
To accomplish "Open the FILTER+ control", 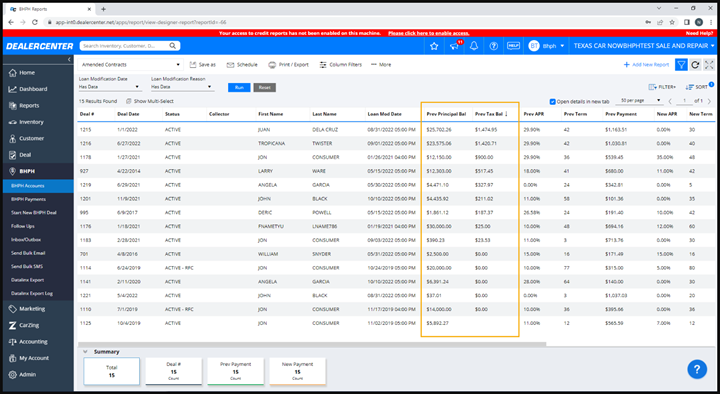I will [x=662, y=87].
